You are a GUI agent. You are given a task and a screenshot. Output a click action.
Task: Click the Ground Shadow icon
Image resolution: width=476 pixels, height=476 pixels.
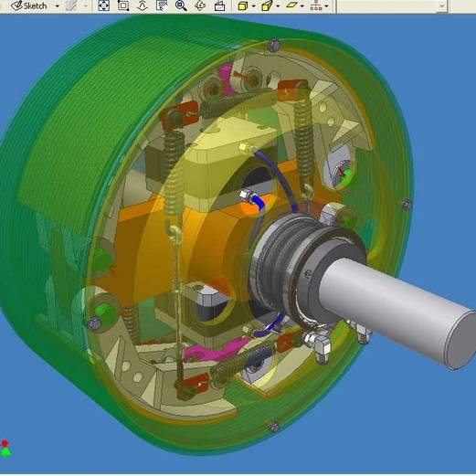[x=291, y=5]
